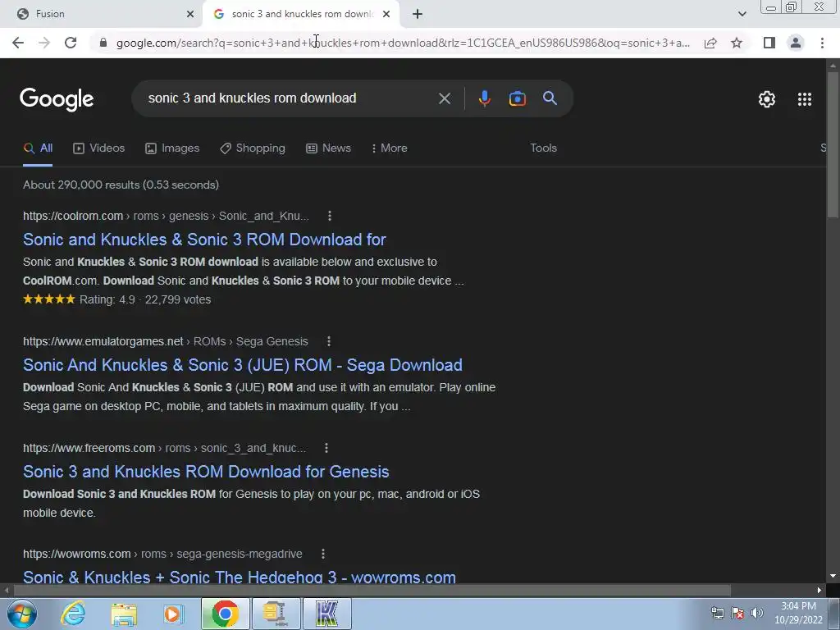The width and height of the screenshot is (840, 630).
Task: Click the freeroms.com breadcrumb URL
Action: tap(164, 448)
